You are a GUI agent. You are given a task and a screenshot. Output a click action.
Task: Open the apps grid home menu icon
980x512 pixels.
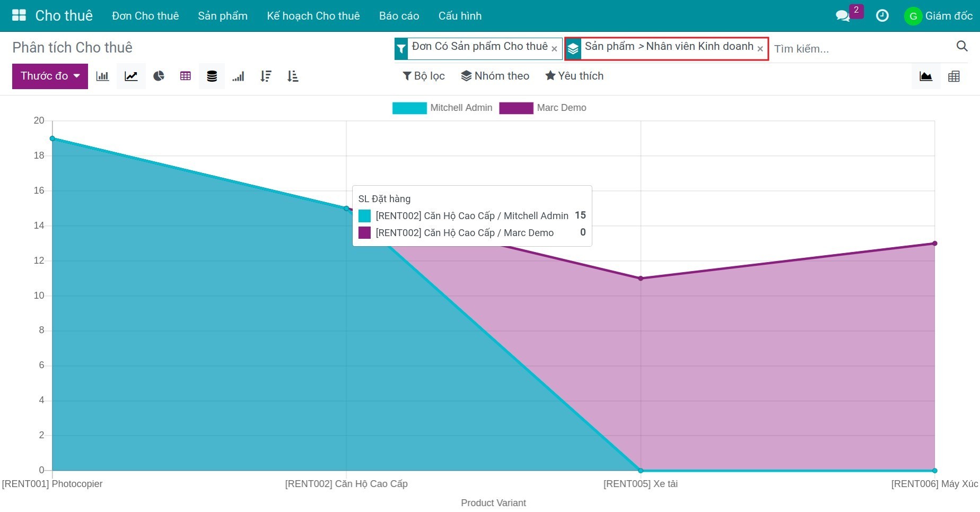coord(19,15)
